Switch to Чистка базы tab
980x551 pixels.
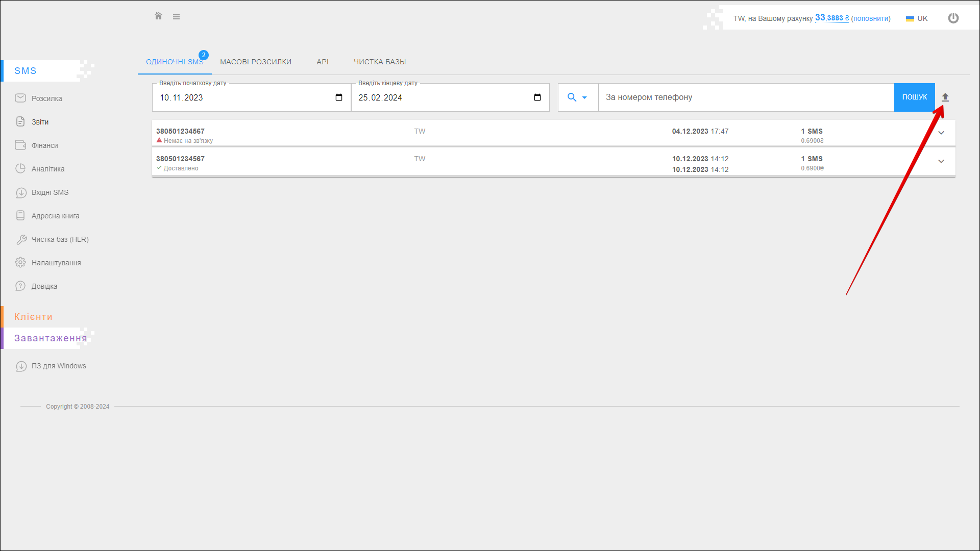379,62
